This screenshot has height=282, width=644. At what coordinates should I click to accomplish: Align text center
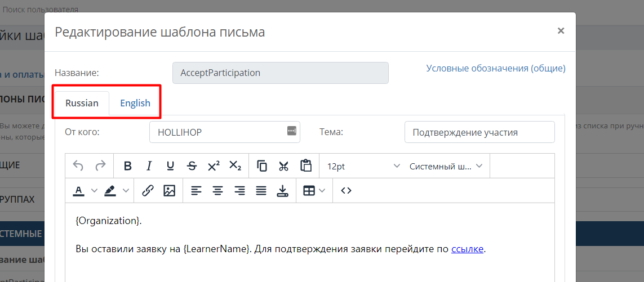coord(218,190)
